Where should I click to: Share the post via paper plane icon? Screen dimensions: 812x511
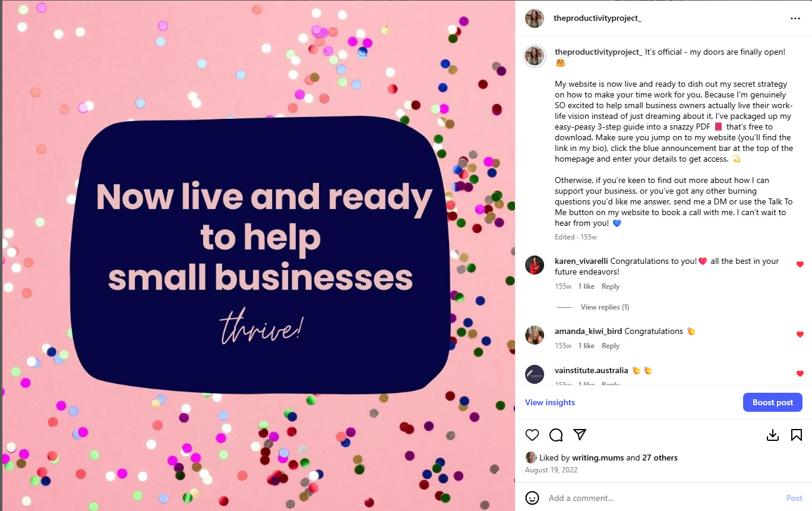pos(580,435)
